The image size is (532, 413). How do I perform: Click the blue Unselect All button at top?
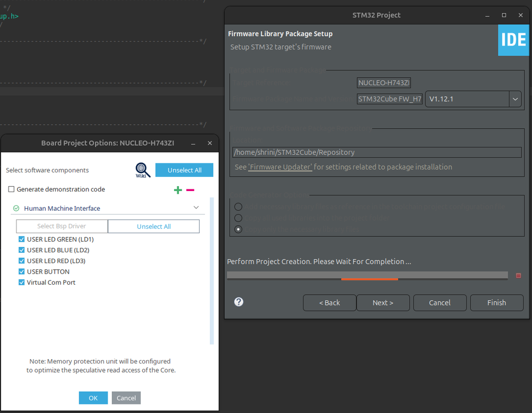pos(184,170)
